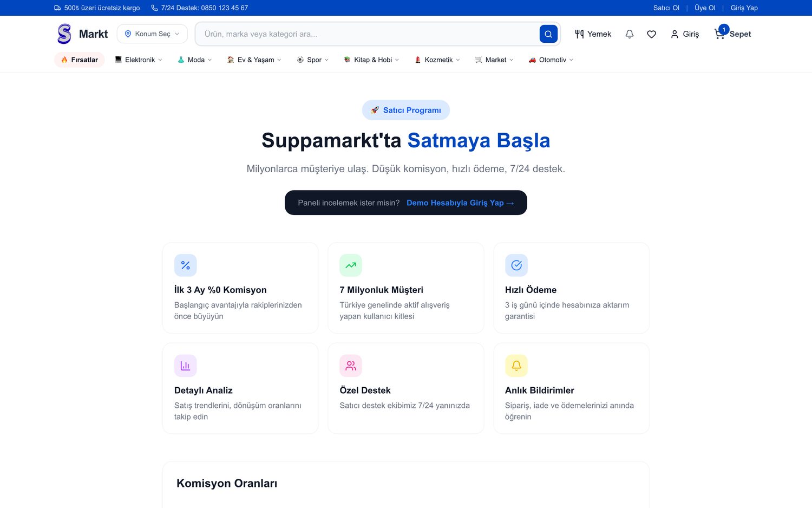
Task: Expand the Otomotiv category menu
Action: click(x=551, y=60)
